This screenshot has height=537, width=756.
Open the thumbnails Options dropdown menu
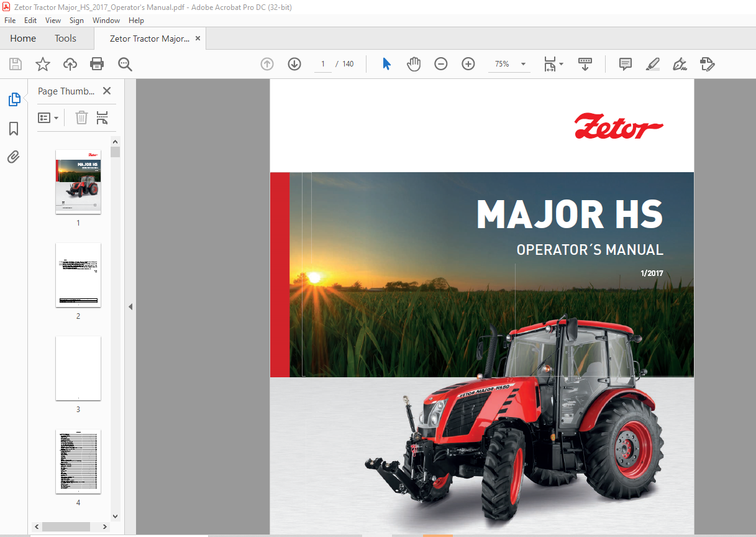click(x=48, y=117)
